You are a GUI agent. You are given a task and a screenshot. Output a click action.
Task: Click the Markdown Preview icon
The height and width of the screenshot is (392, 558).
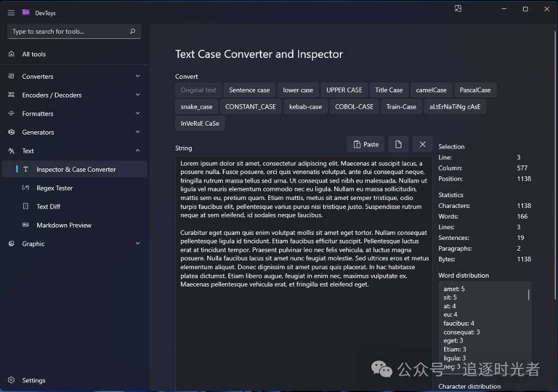coord(25,225)
